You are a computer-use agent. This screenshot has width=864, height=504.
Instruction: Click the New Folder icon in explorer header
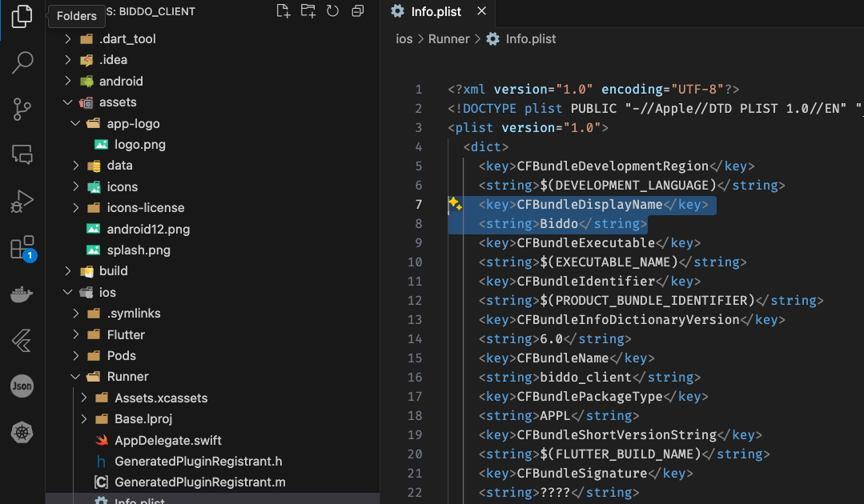(x=308, y=11)
